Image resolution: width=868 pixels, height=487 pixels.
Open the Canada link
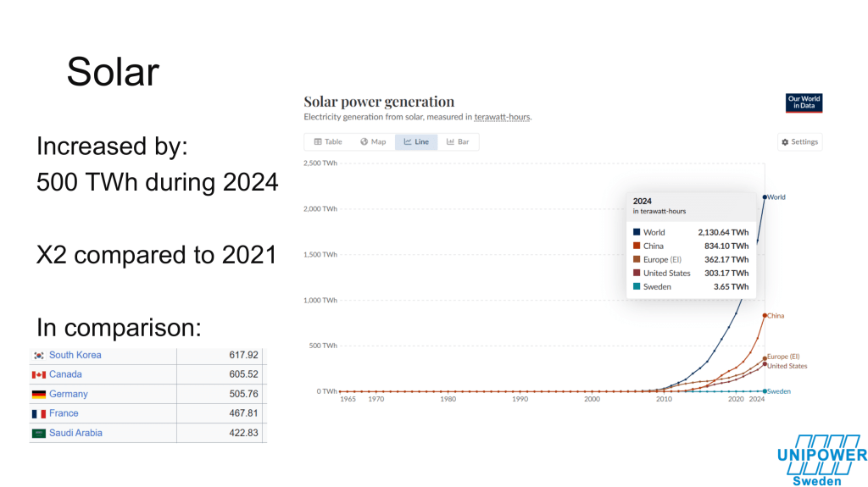click(65, 374)
